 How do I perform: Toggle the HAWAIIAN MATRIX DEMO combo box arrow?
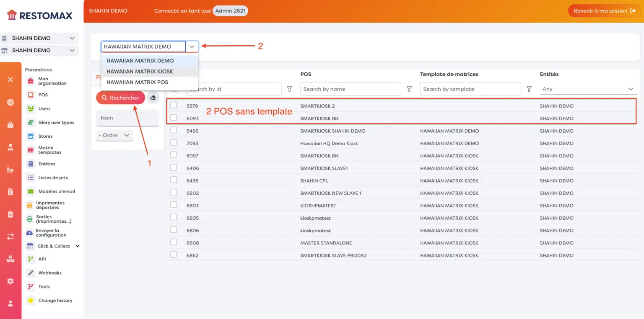coord(192,46)
